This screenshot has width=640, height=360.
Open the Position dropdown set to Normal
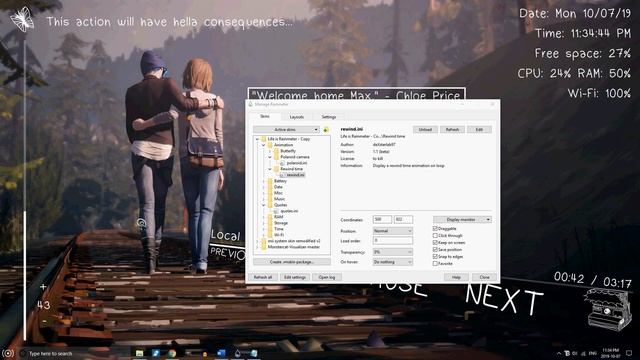(x=393, y=231)
